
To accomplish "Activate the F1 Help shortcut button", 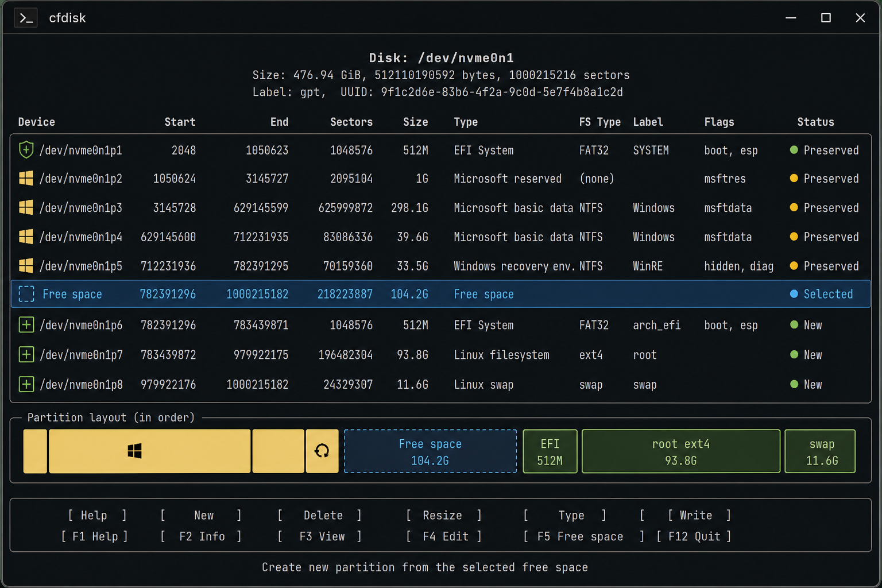I will coord(95,536).
